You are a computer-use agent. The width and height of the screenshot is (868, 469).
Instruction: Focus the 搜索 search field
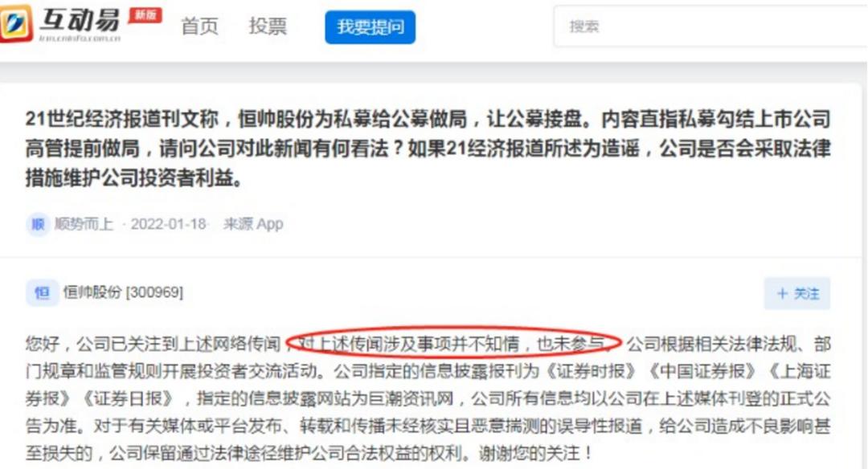[x=710, y=26]
